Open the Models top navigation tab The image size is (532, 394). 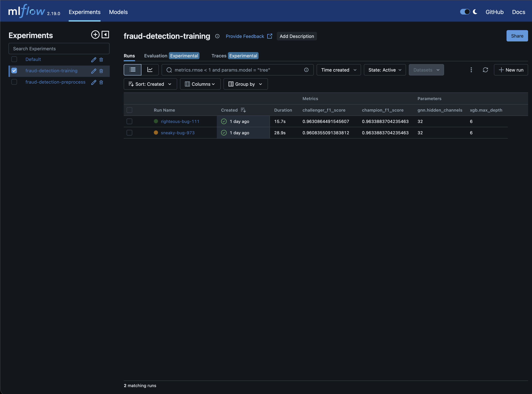click(118, 12)
